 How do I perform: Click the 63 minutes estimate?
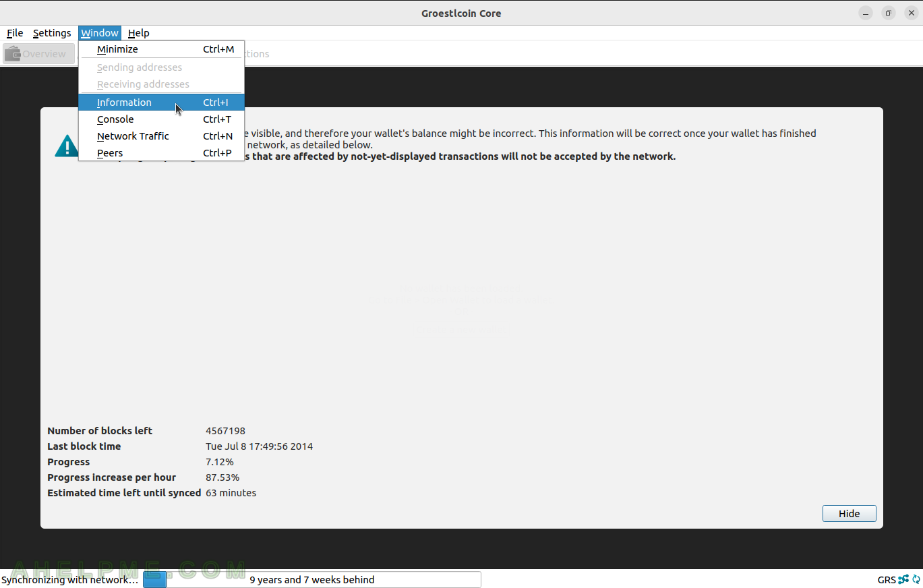231,493
